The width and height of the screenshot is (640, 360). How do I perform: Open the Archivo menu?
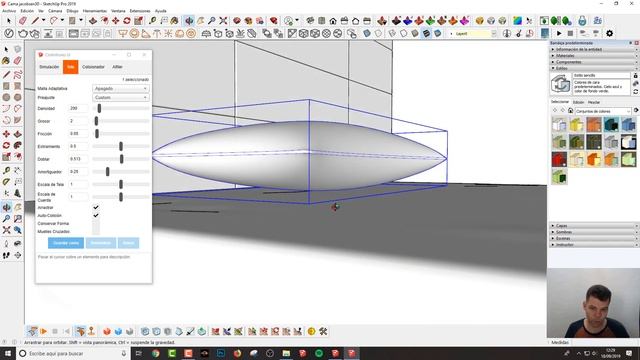point(9,11)
